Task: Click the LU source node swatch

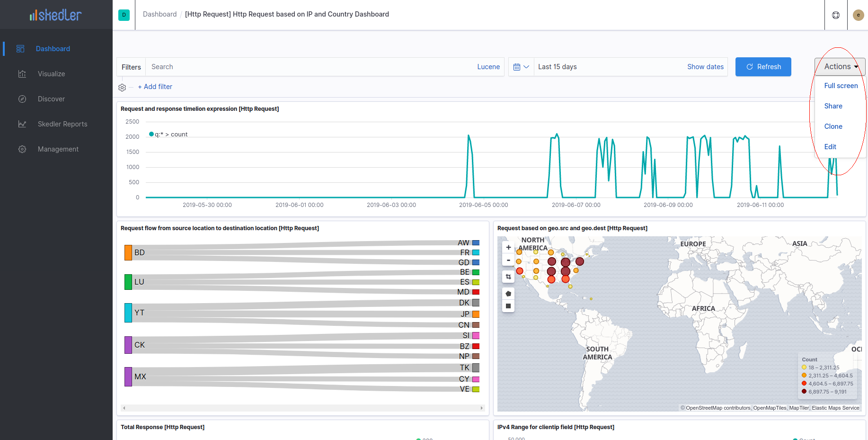Action: pyautogui.click(x=128, y=282)
